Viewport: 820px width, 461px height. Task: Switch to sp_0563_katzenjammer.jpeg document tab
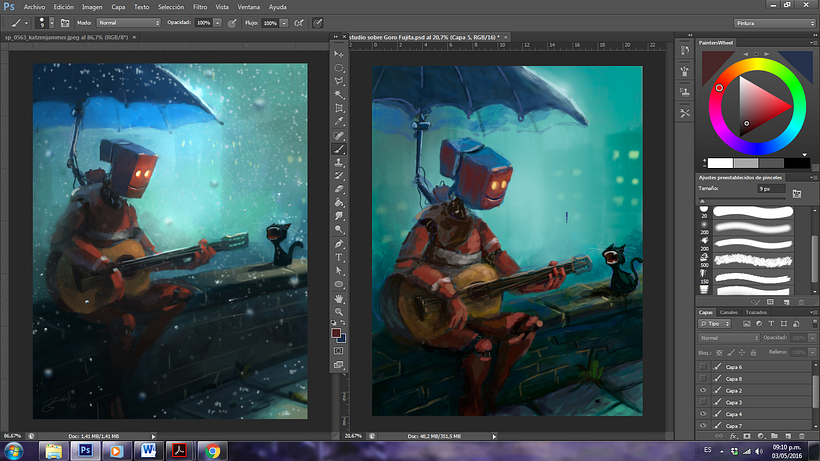click(66, 37)
